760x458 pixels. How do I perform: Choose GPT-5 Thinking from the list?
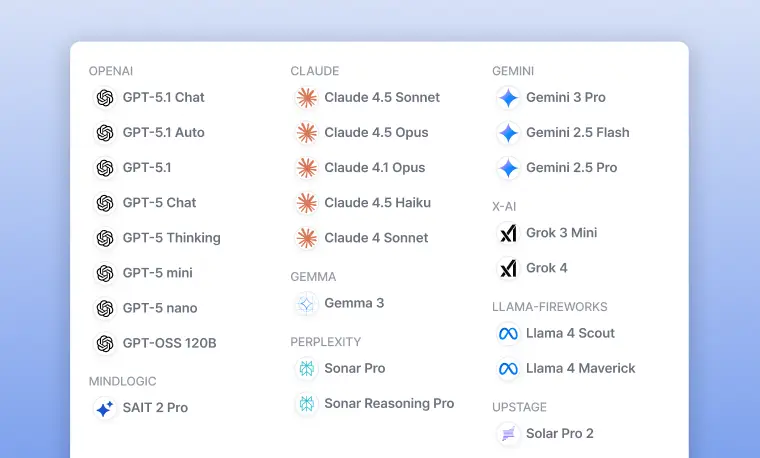click(x=171, y=238)
